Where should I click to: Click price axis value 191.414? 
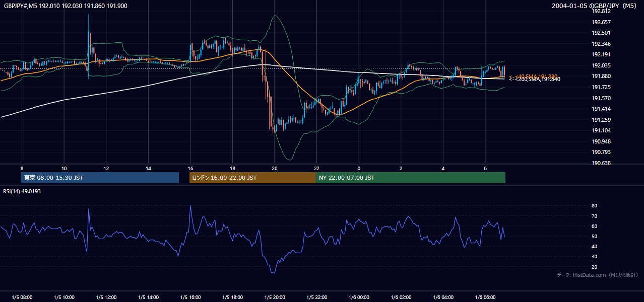point(602,109)
